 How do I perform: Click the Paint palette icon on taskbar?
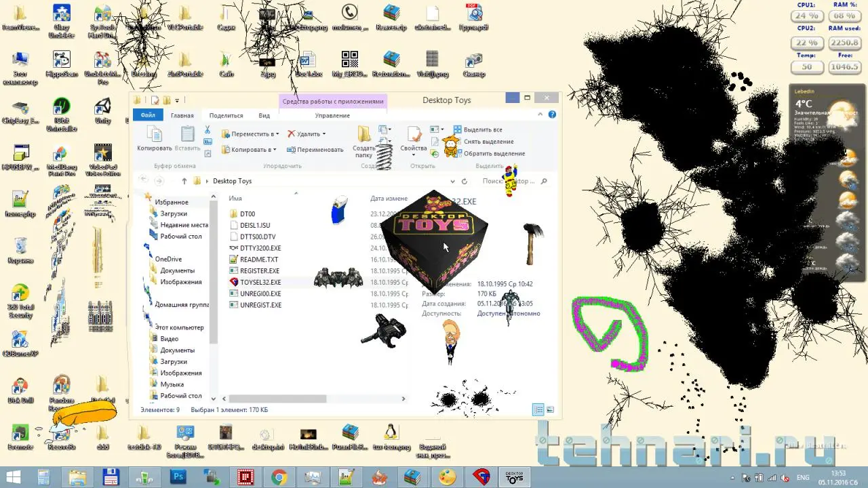point(448,477)
